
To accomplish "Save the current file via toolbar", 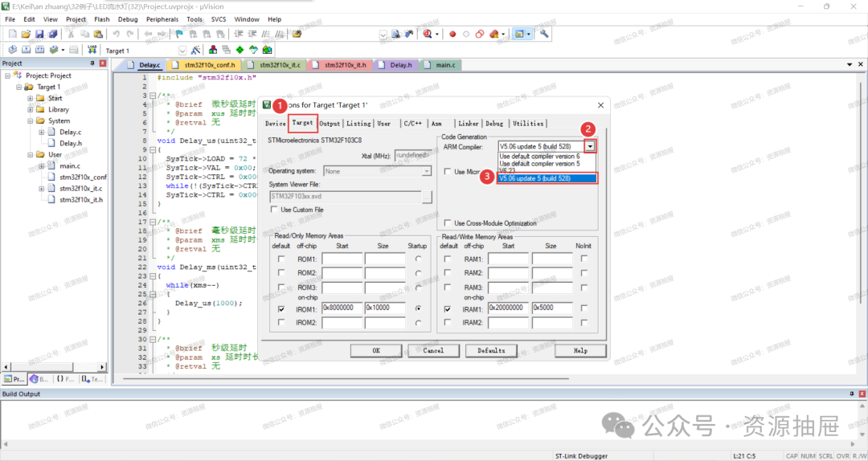I will [x=39, y=34].
